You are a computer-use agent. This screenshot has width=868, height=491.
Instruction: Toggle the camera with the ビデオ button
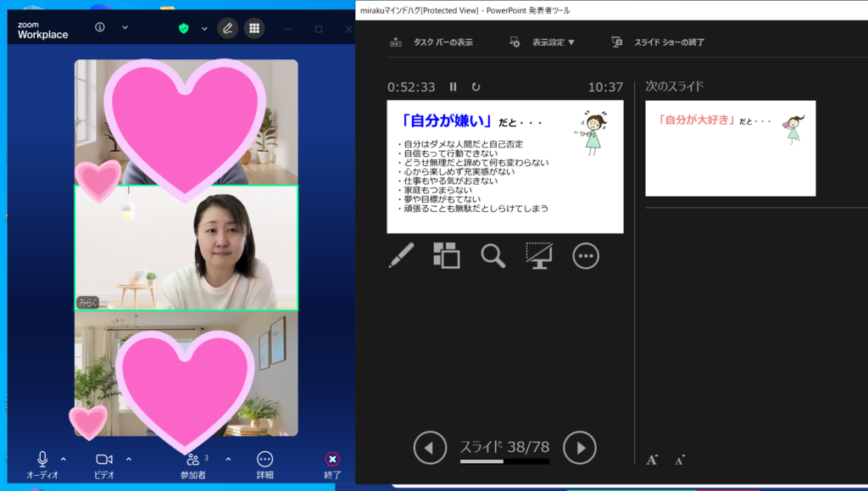103,464
